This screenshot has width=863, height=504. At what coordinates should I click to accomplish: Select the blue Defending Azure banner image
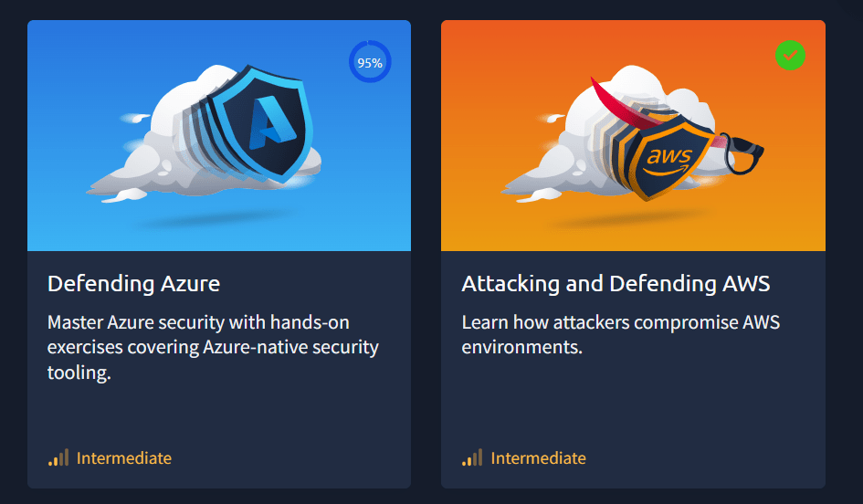pyautogui.click(x=219, y=135)
